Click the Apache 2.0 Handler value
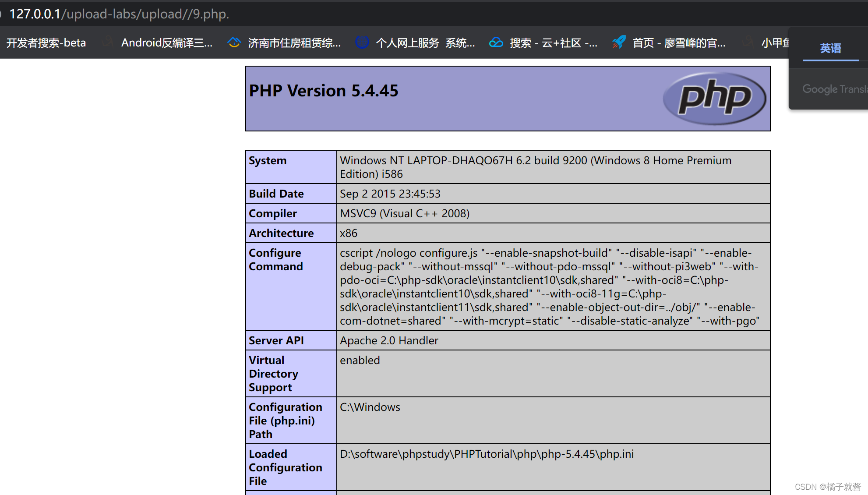This screenshot has height=495, width=868. pos(389,340)
